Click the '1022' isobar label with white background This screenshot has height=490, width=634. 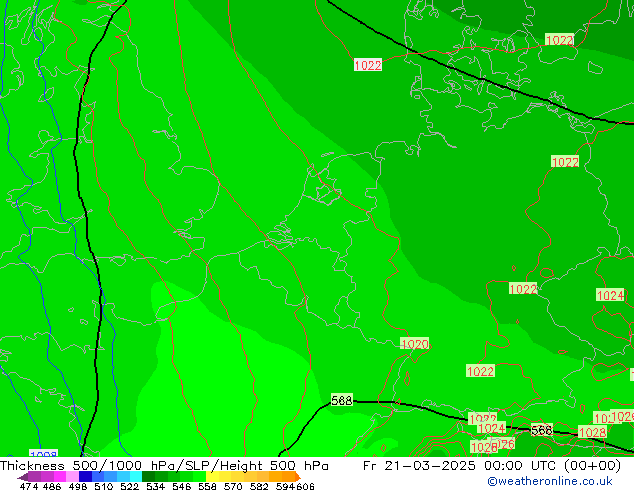(x=368, y=65)
